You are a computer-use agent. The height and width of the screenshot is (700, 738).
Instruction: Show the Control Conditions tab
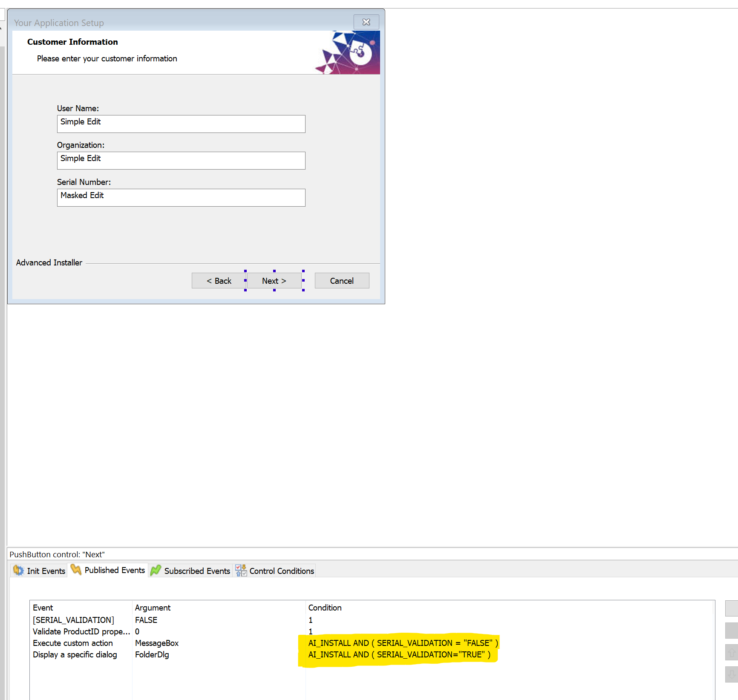[275, 571]
